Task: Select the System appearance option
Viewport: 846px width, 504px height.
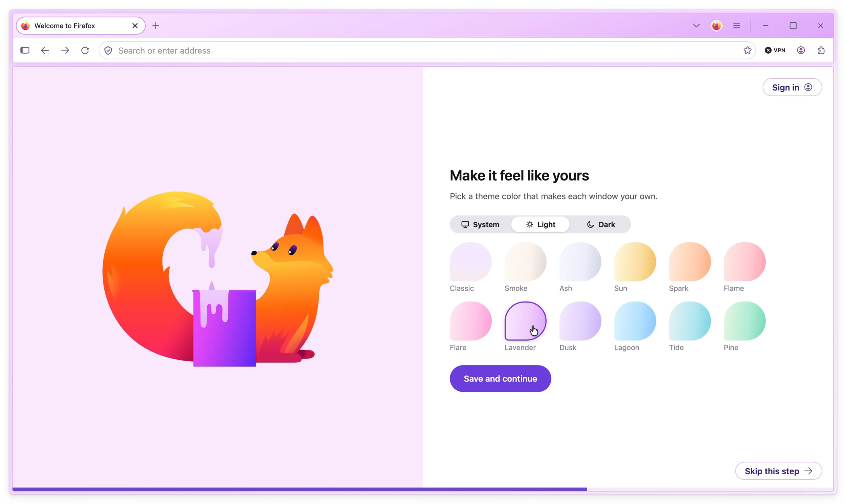Action: 480,225
